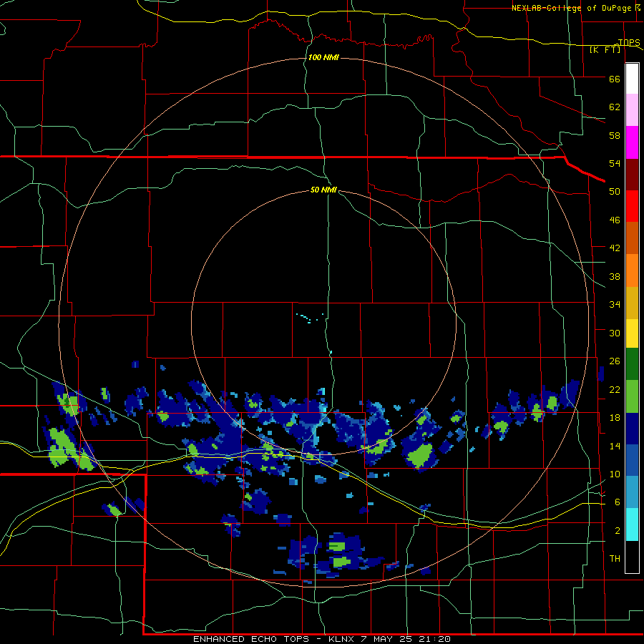This screenshot has width=644, height=644.
Task: Click the light pink 62 kft swatch
Action: tap(632, 110)
